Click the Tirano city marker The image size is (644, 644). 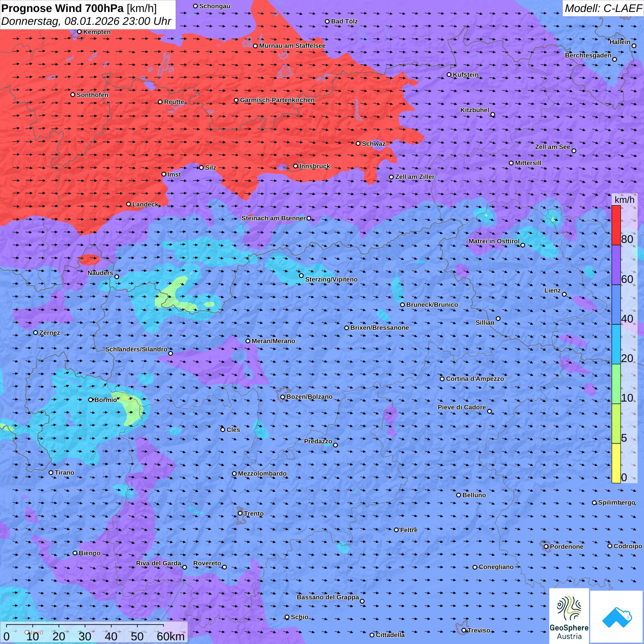tap(51, 472)
